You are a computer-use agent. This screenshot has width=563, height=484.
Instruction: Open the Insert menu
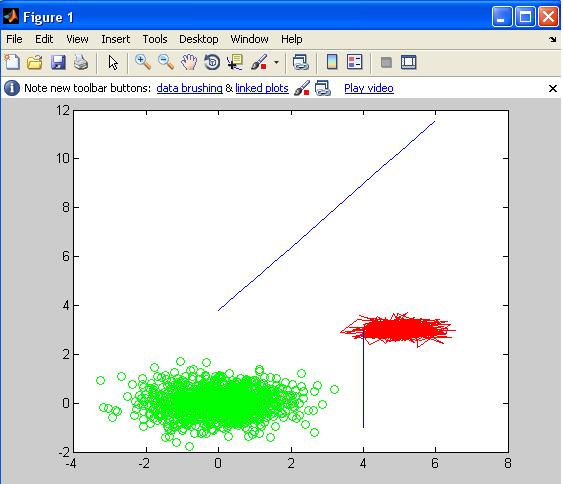(116, 39)
